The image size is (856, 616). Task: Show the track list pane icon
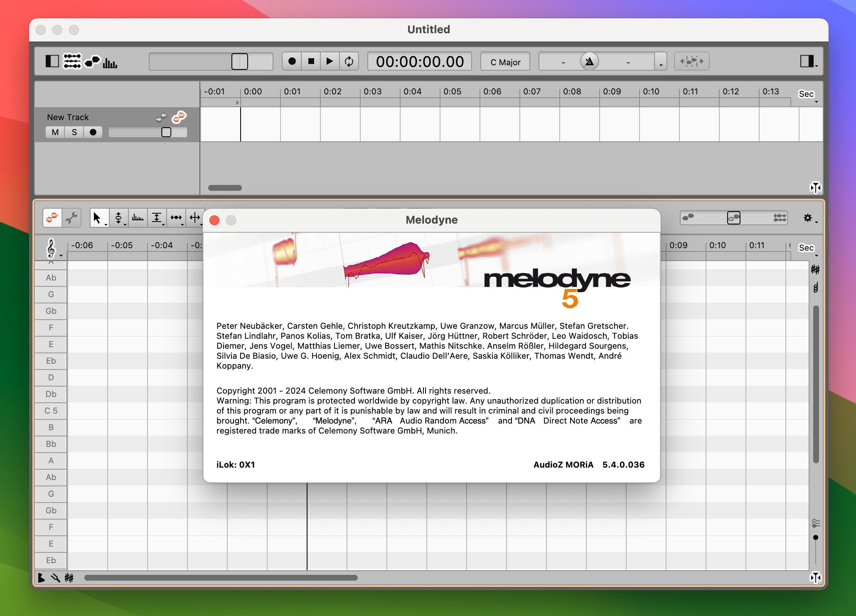coord(72,62)
